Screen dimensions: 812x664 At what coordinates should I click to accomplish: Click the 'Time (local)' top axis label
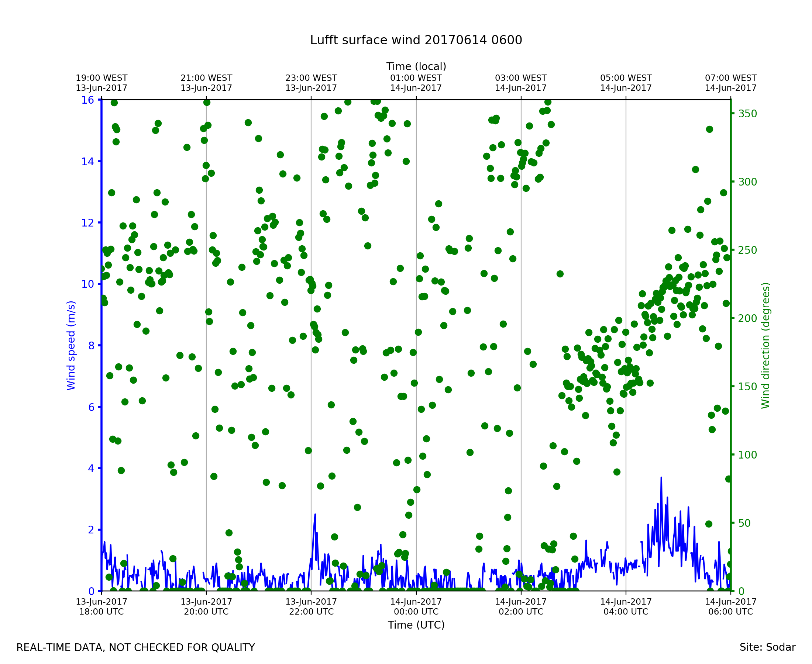pos(416,66)
